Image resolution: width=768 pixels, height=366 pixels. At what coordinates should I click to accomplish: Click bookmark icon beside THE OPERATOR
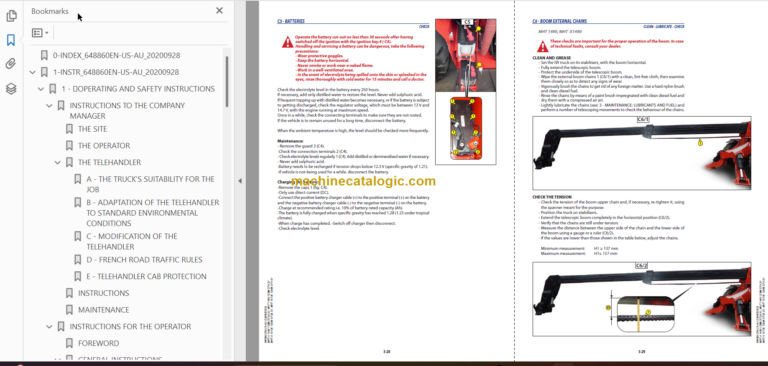70,146
